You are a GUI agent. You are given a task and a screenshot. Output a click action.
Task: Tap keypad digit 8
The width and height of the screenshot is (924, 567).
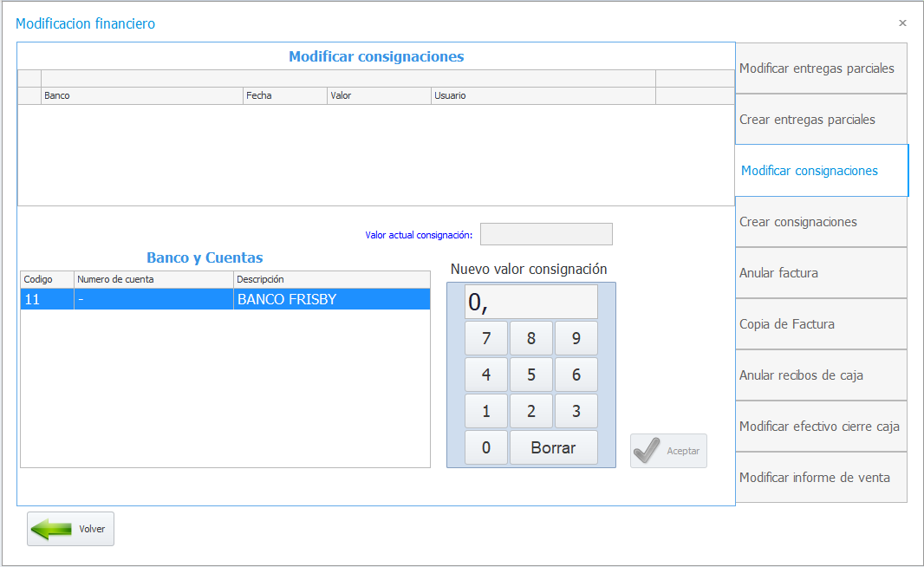[x=531, y=338]
